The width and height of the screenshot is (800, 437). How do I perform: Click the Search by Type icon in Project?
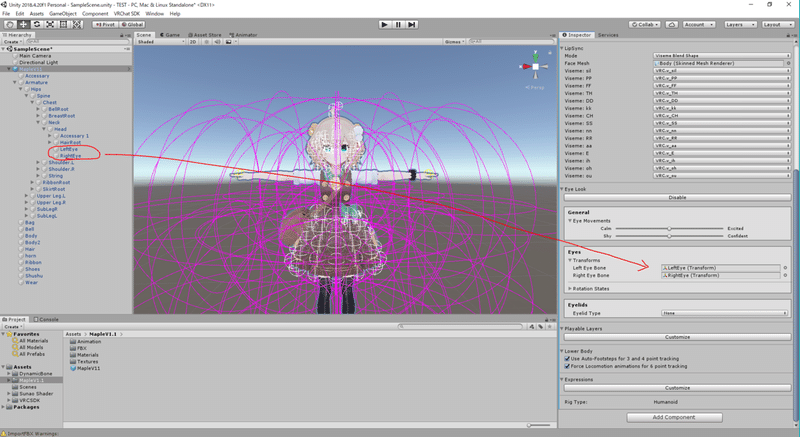pyautogui.click(x=532, y=326)
